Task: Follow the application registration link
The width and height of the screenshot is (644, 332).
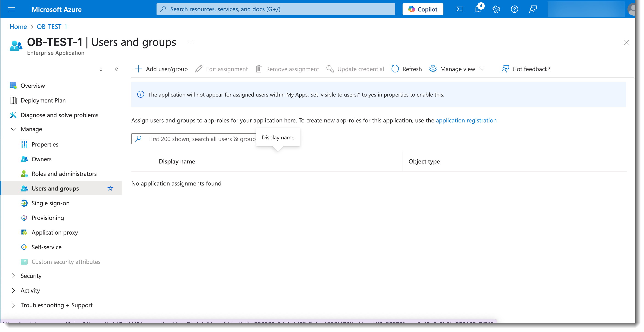Action: tap(466, 120)
